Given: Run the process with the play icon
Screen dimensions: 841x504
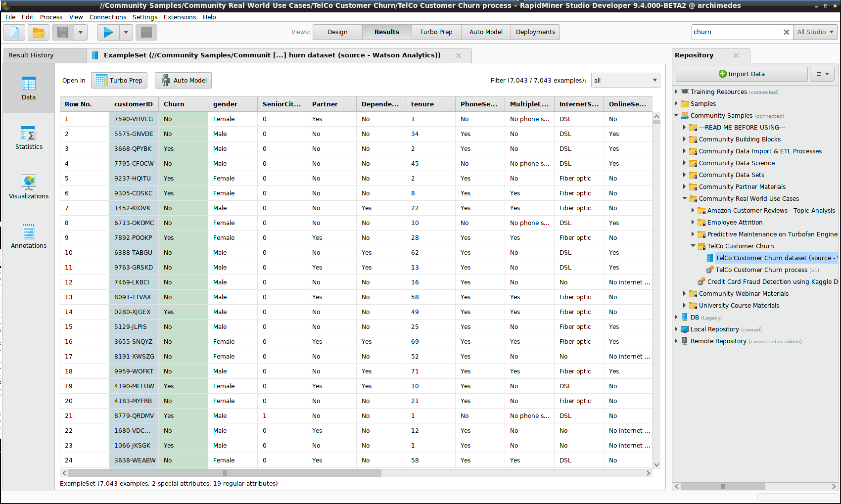Looking at the screenshot, I should pos(108,32).
